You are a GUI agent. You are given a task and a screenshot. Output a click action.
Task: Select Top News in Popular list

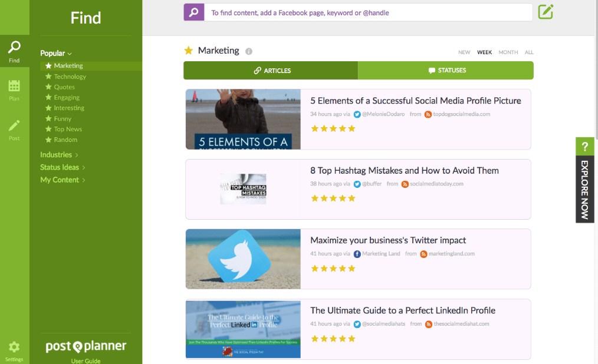tap(67, 129)
